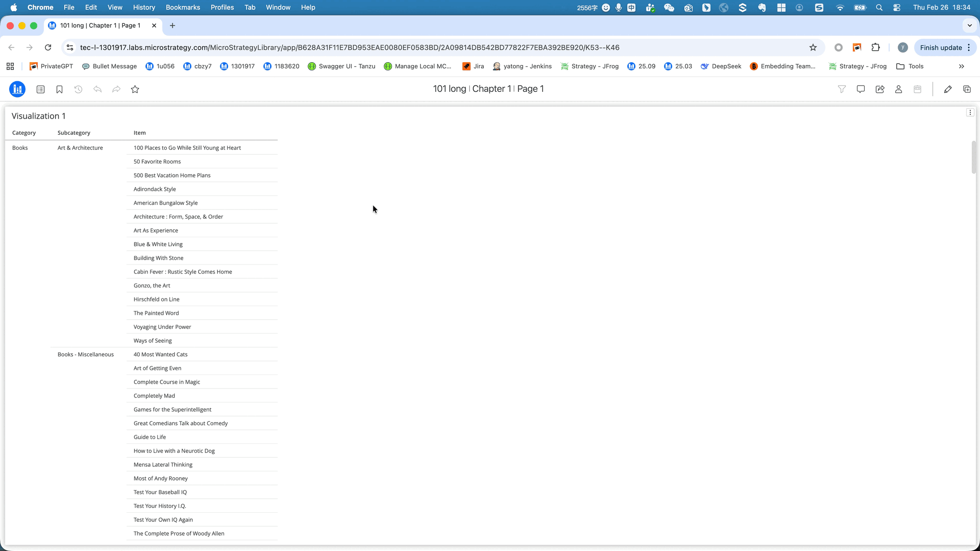Click the vertical scrollbar of the grid
Image resolution: width=980 pixels, height=551 pixels.
[x=974, y=158]
